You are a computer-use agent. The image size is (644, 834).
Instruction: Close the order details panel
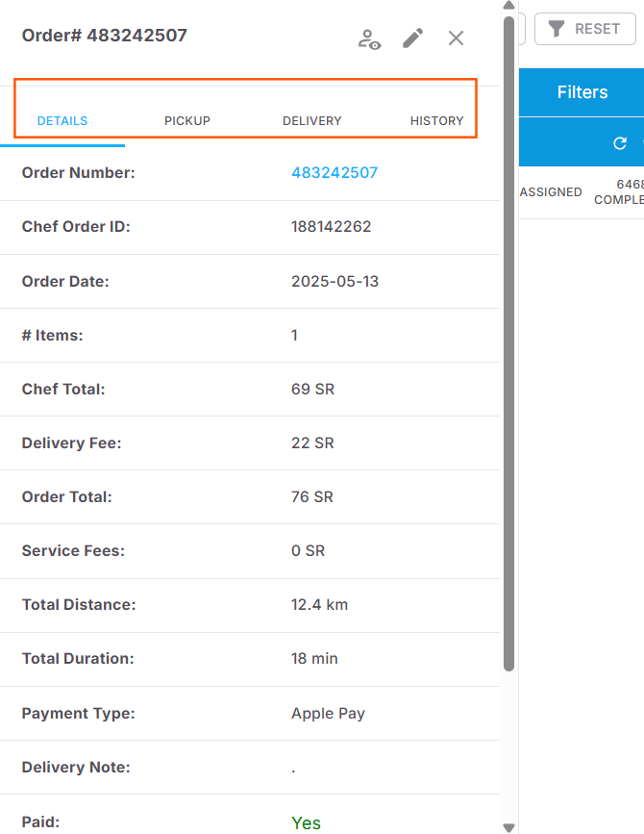[456, 38]
